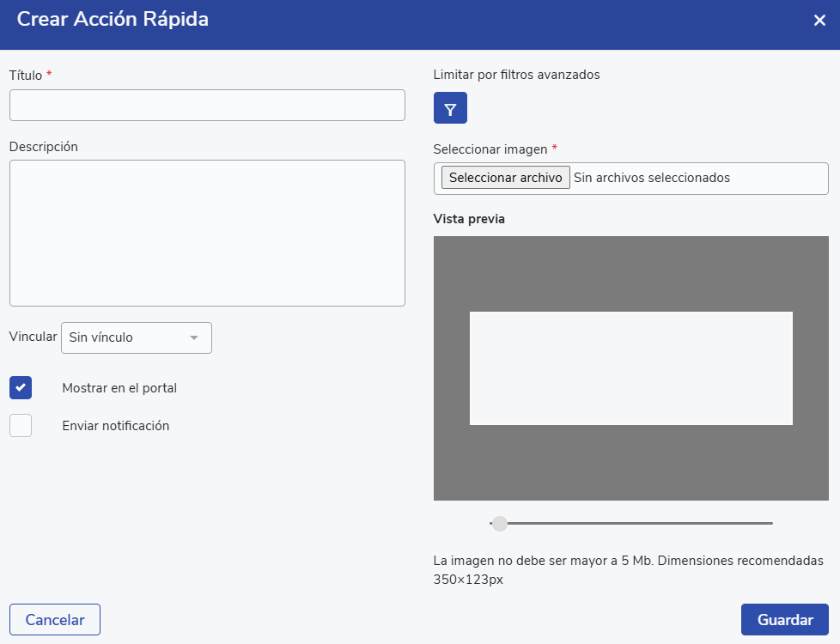Screen dimensions: 840x644
Task: Open the advanced filters funnel icon
Action: [450, 108]
